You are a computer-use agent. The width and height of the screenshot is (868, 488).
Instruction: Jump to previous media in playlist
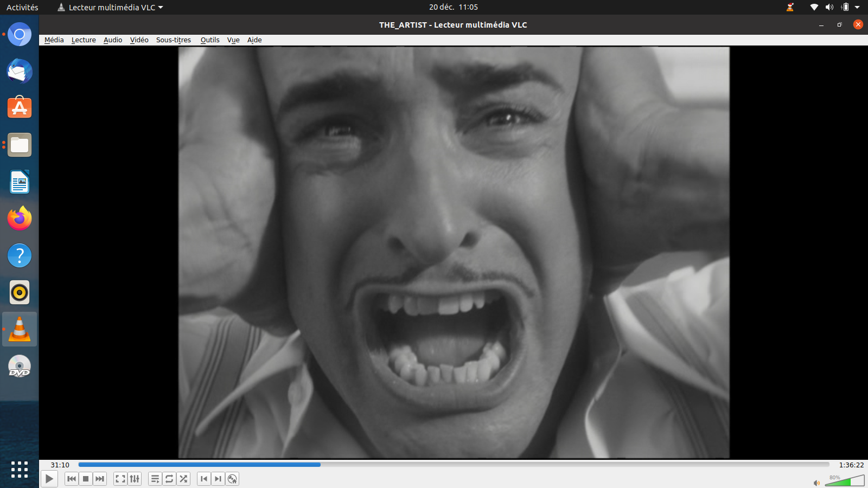(71, 479)
